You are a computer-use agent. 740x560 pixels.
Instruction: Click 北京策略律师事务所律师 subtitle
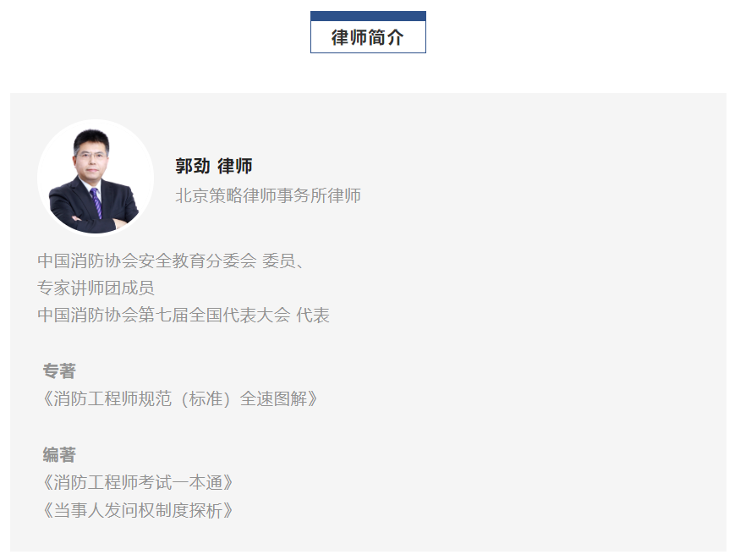point(267,195)
